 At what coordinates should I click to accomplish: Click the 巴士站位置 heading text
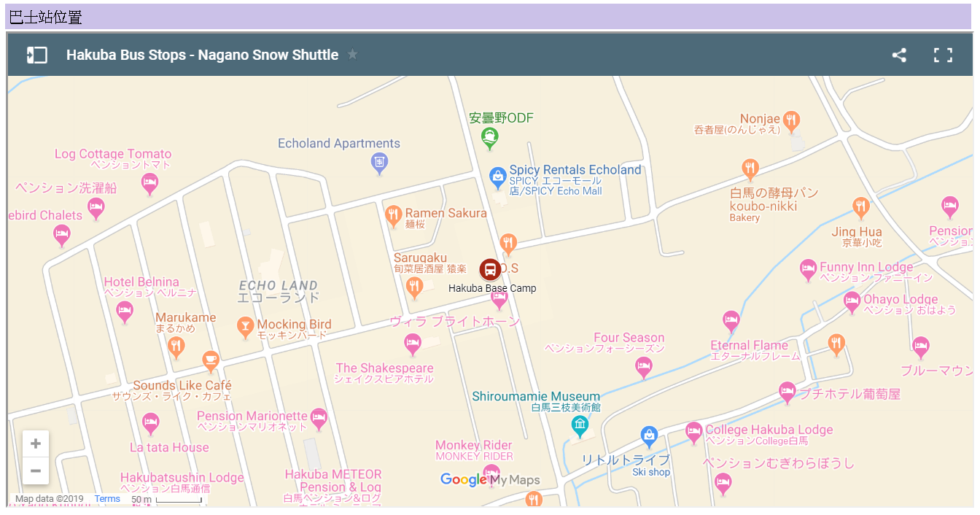click(x=45, y=18)
